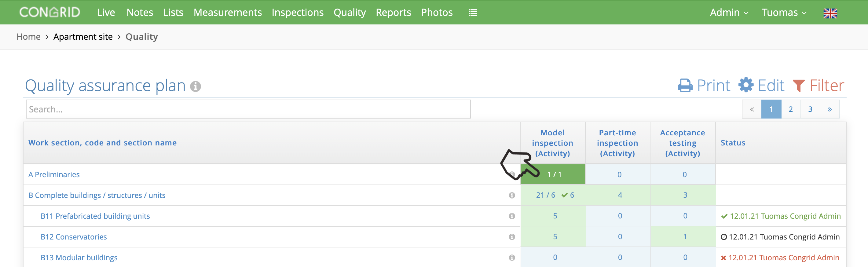Click the Search input field
The height and width of the screenshot is (267, 868).
click(248, 109)
